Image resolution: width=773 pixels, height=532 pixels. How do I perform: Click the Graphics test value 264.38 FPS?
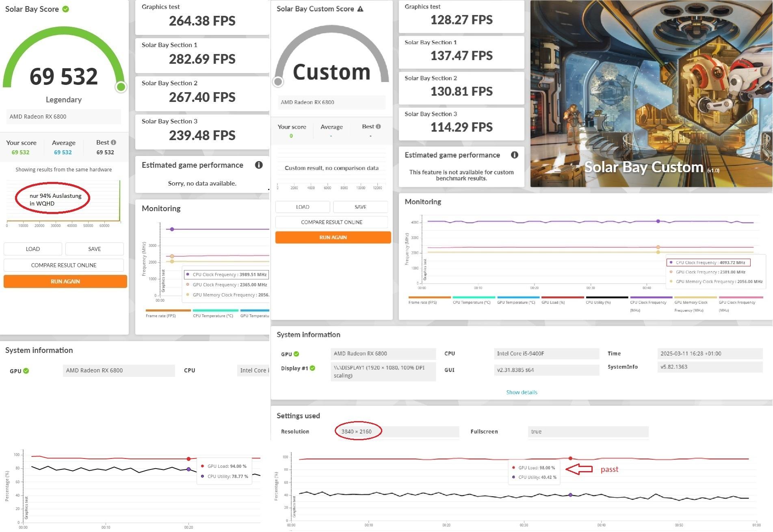click(202, 21)
